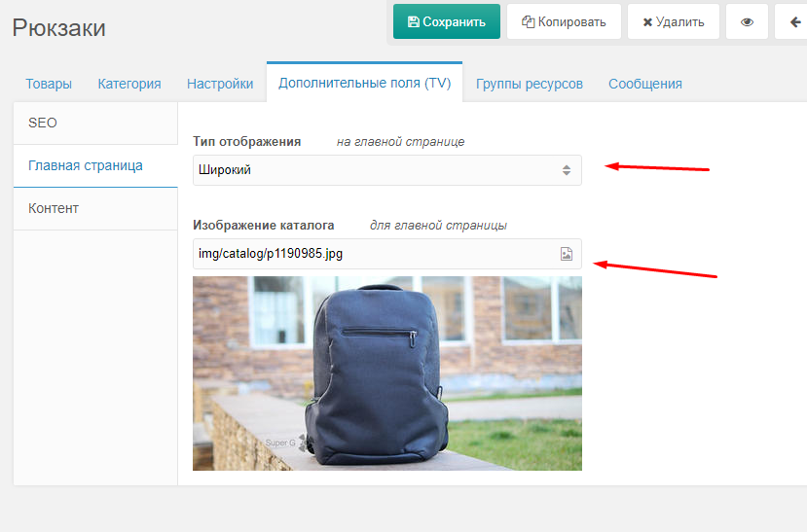Click the Рюкзаки page title
Viewport: 807px width, 532px height.
coord(59,28)
